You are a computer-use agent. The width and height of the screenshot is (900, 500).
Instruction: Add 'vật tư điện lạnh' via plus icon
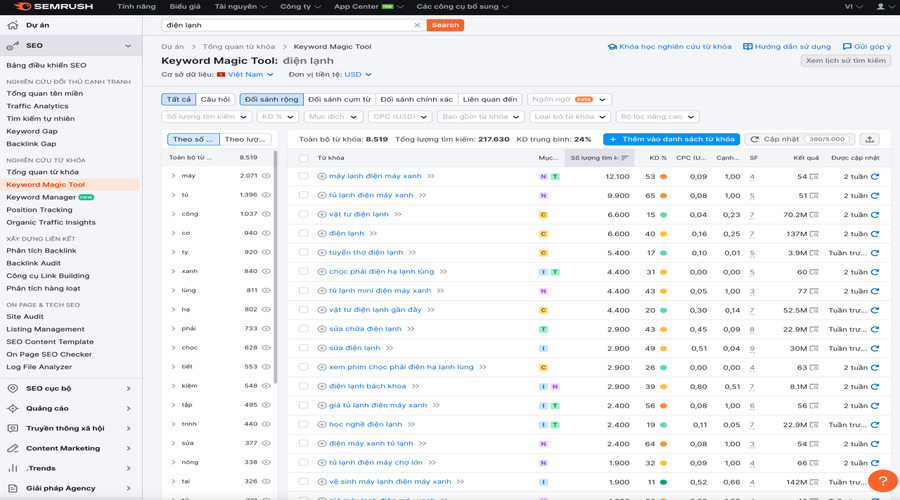322,215
